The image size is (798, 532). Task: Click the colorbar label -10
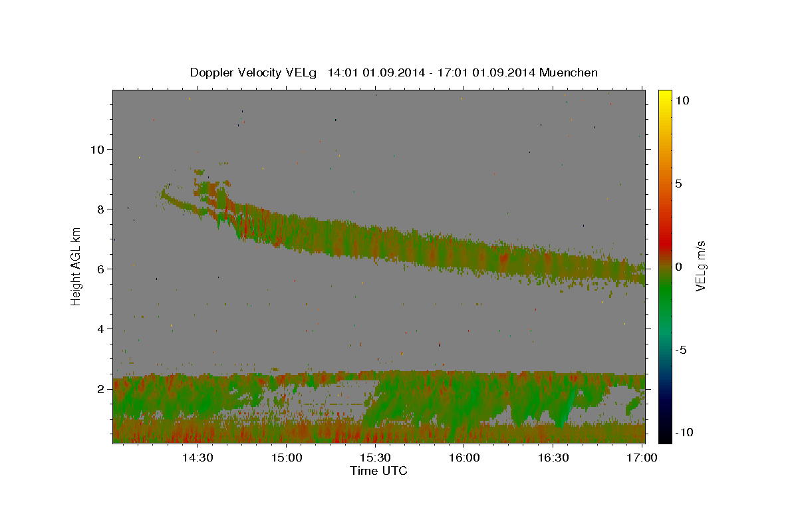pyautogui.click(x=684, y=432)
